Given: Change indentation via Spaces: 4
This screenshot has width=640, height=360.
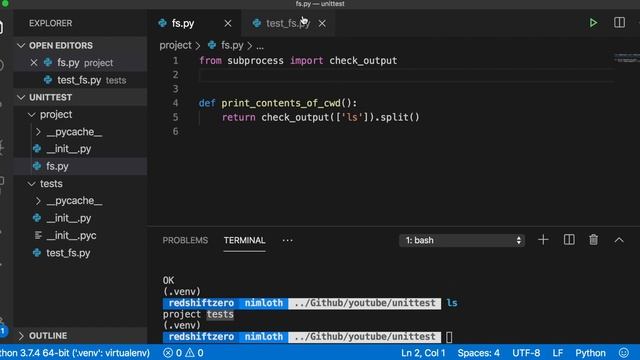Looking at the screenshot, I should click(x=478, y=353).
